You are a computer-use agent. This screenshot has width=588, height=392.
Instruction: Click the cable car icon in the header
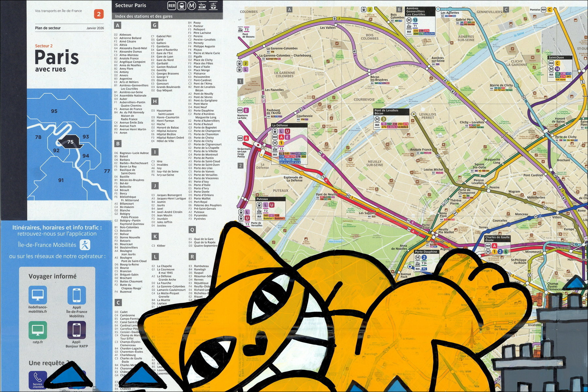point(213,6)
